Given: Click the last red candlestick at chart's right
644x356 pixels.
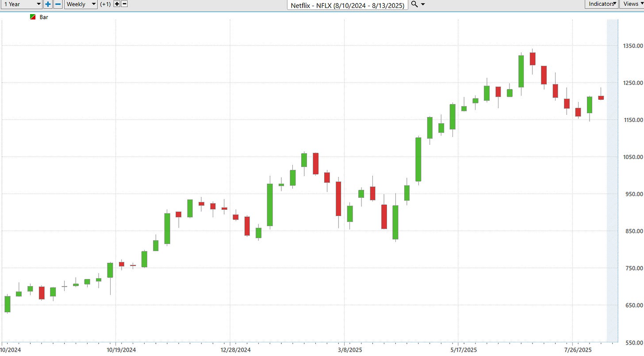Looking at the screenshot, I should tap(601, 98).
